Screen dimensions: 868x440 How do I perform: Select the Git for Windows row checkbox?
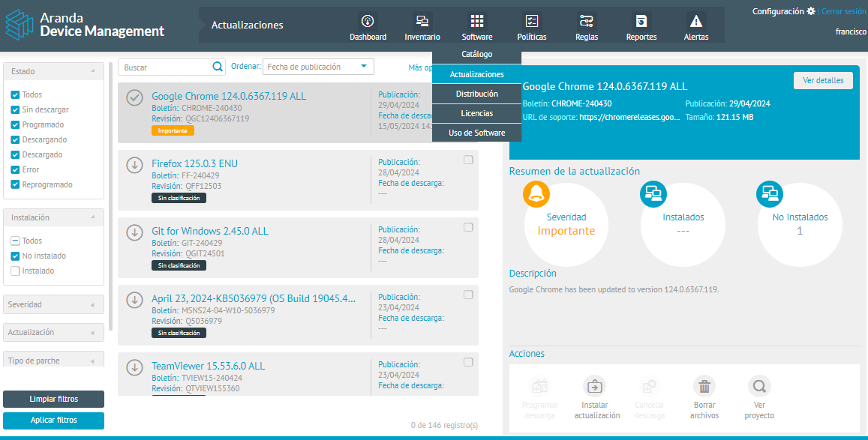[x=468, y=227]
